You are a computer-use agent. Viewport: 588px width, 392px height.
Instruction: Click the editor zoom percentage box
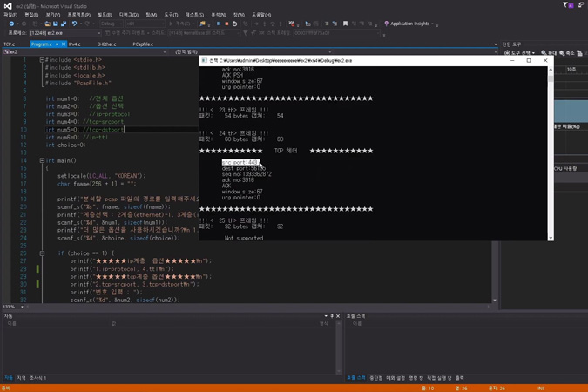coord(10,307)
